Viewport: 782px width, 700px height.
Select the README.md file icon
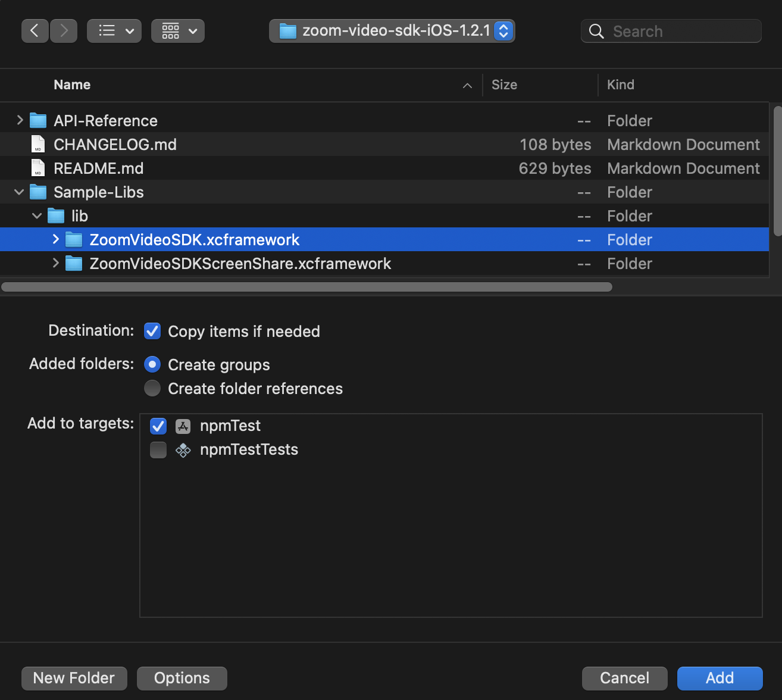38,168
